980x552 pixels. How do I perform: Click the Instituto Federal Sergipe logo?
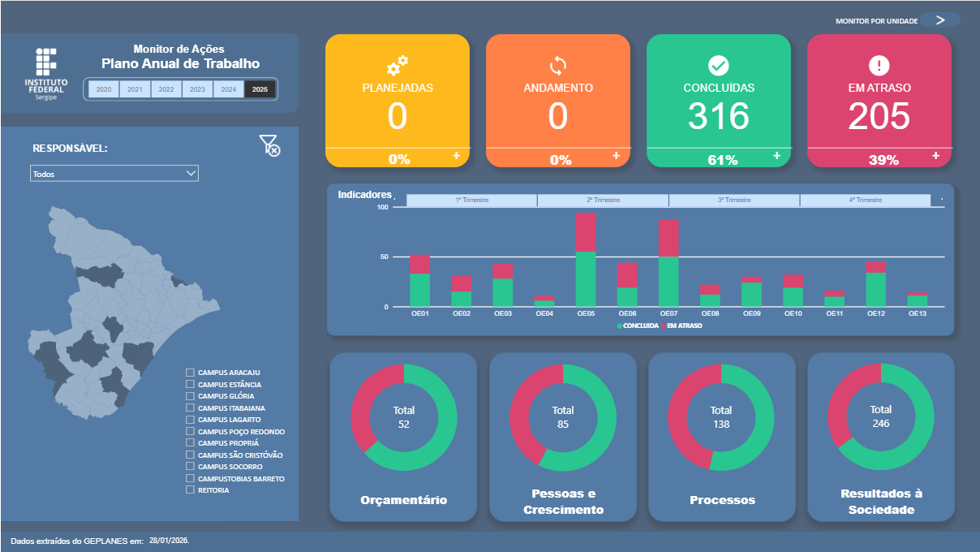point(46,72)
